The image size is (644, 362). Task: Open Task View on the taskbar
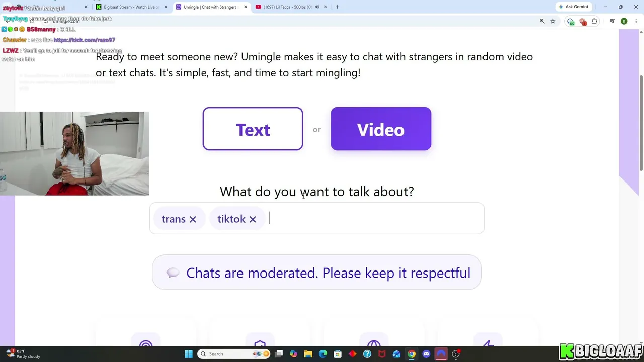(x=279, y=354)
